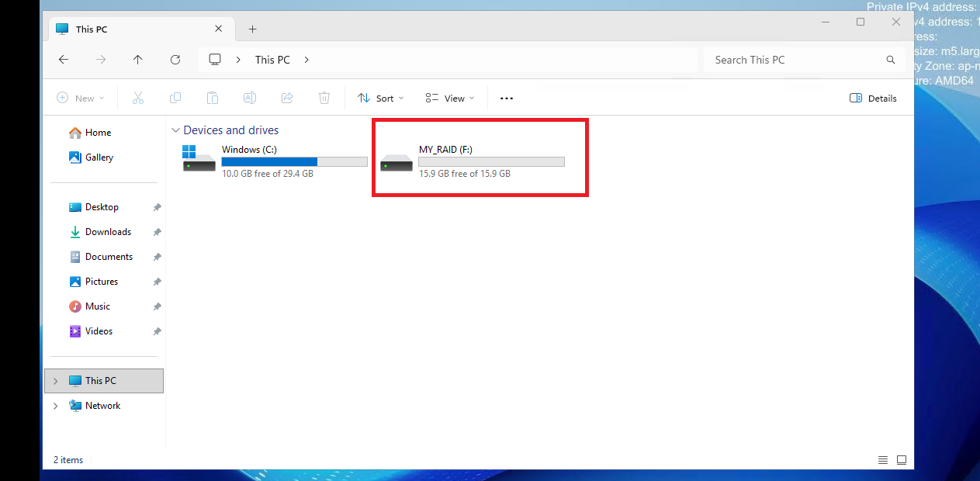
Task: Click the Delete trash icon
Action: click(324, 98)
